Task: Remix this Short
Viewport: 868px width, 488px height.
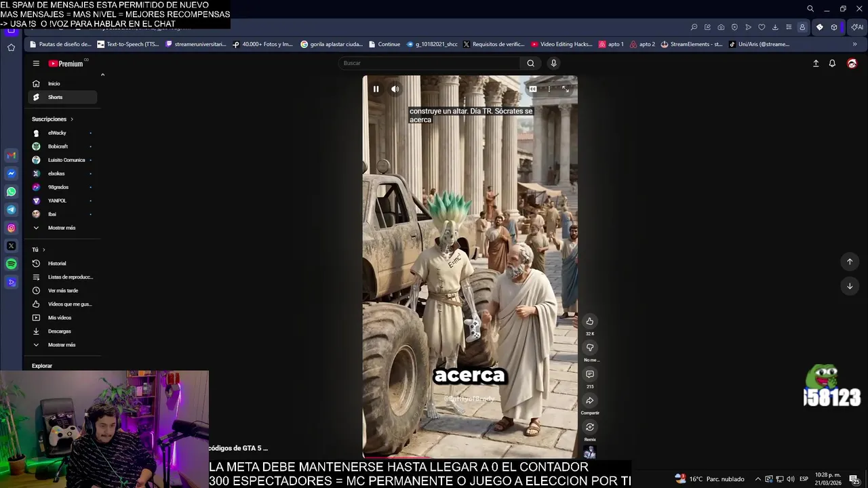Action: pyautogui.click(x=590, y=427)
